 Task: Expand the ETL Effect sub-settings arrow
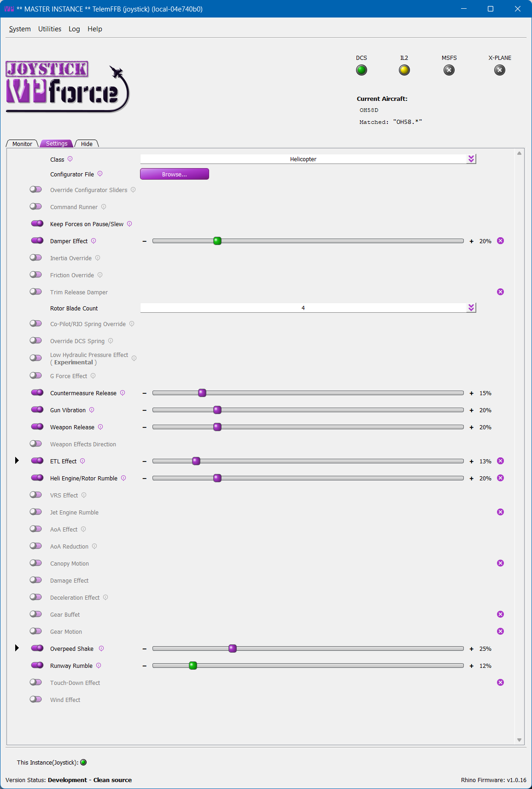tap(17, 461)
